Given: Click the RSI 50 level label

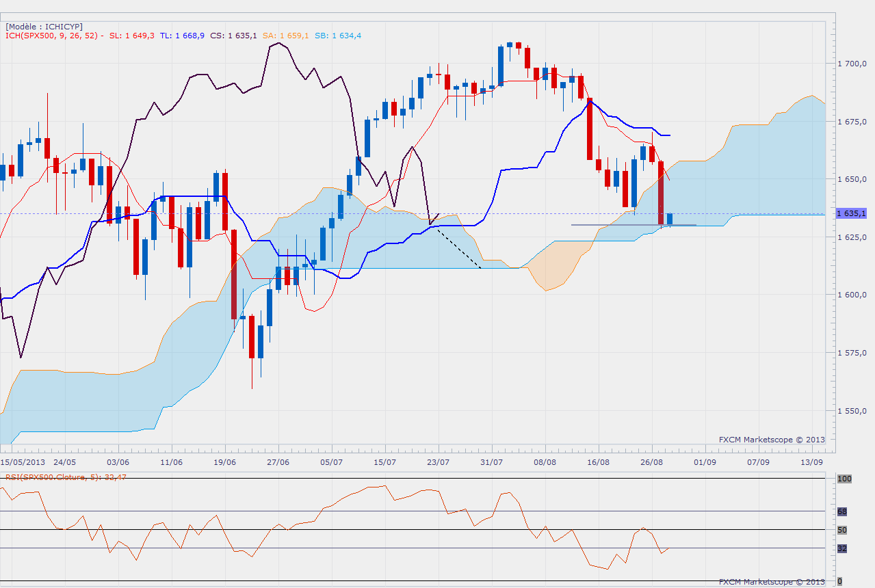Looking at the screenshot, I should point(842,530).
